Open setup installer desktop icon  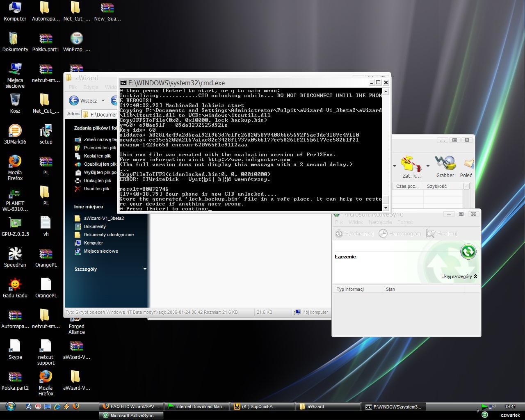click(46, 134)
